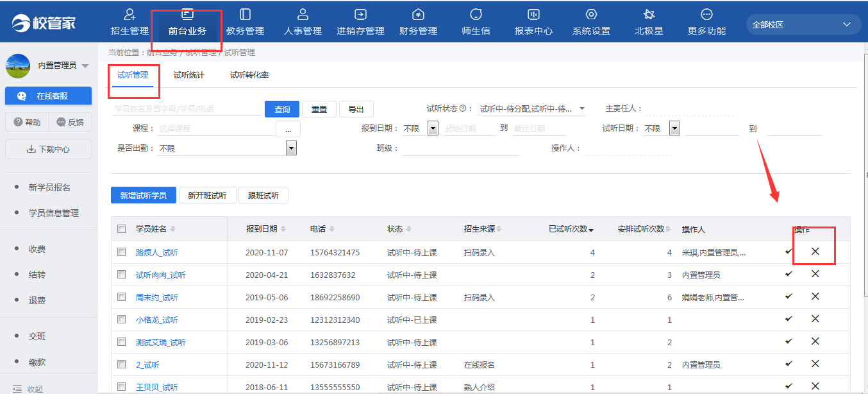Open the 报到日期 不限 dropdown

[x=433, y=128]
